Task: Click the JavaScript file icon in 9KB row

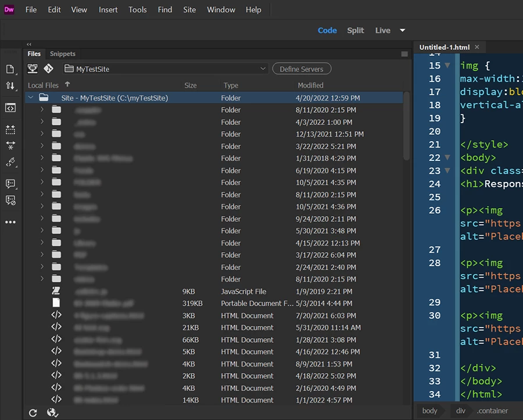Action: coord(56,291)
